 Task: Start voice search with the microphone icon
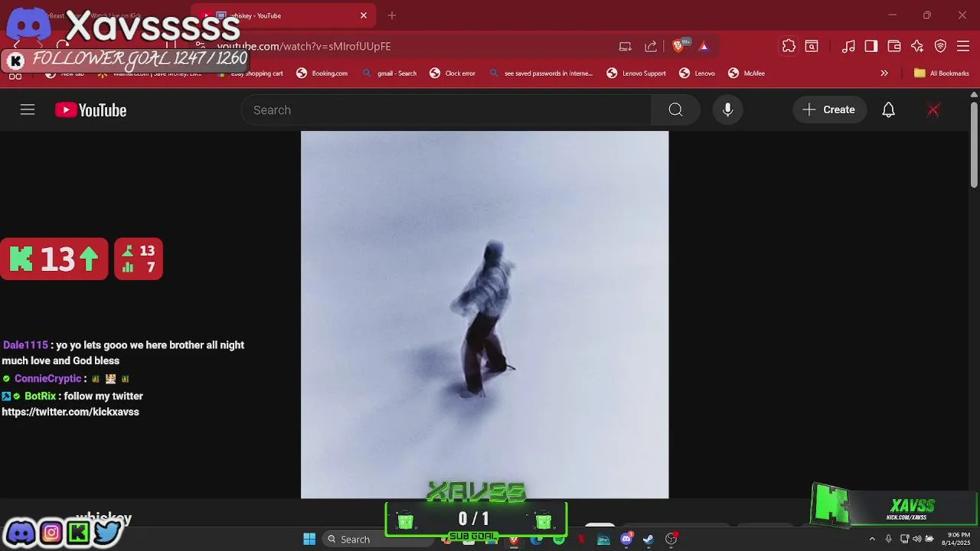click(727, 110)
